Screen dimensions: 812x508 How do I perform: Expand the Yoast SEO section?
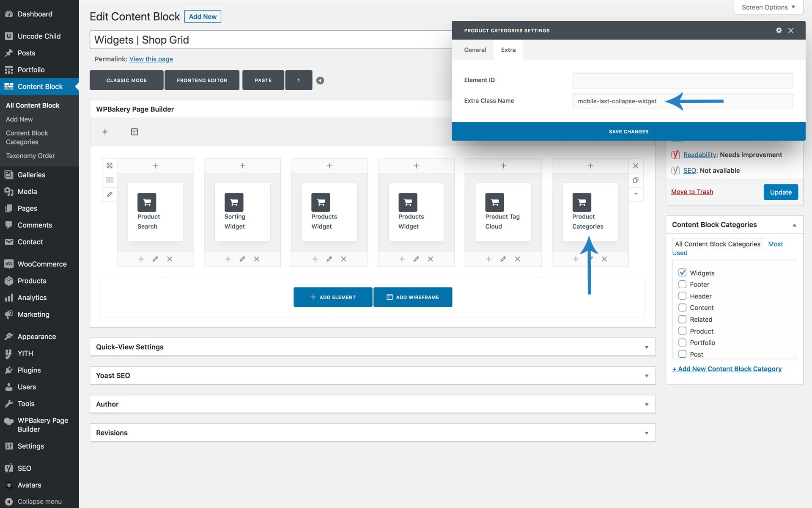coord(646,376)
